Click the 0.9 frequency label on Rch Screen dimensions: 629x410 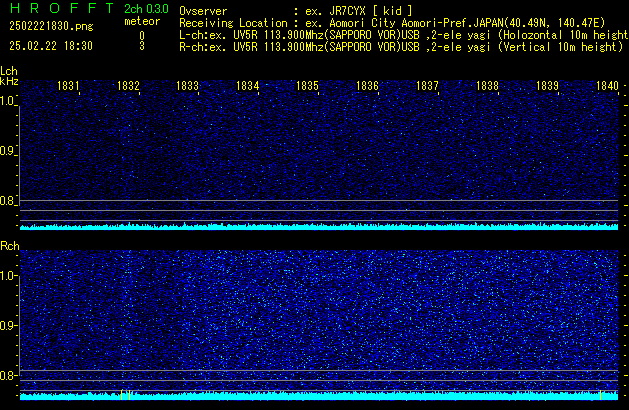point(7,325)
